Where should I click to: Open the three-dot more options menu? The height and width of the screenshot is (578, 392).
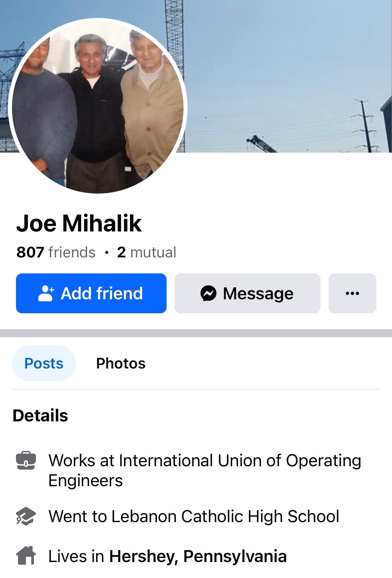[x=352, y=293]
